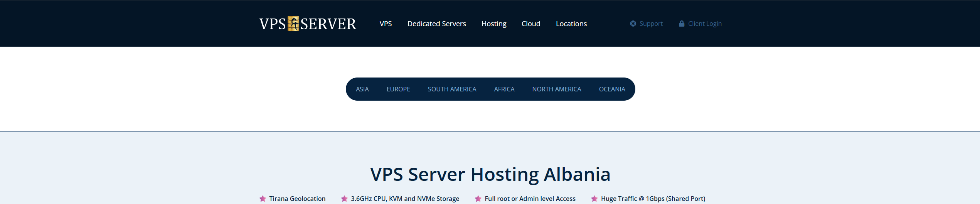Click the Support lifebuoy icon
Image resolution: width=980 pixels, height=204 pixels.
click(633, 24)
